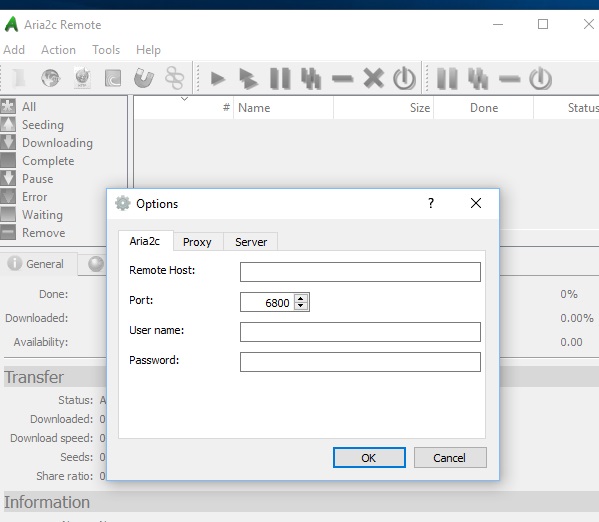Select the Downloading filter
This screenshot has width=599, height=522.
coord(57,143)
